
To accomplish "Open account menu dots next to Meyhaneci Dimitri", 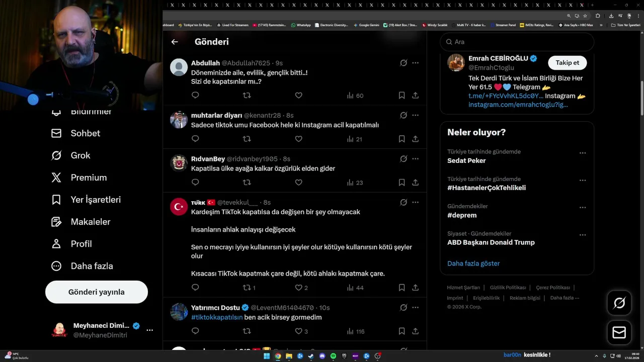I will [149, 330].
